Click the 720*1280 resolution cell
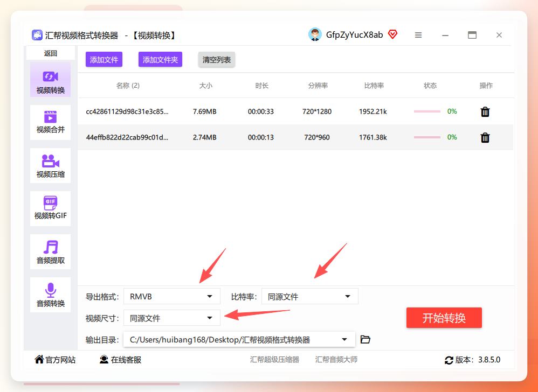 click(x=317, y=111)
